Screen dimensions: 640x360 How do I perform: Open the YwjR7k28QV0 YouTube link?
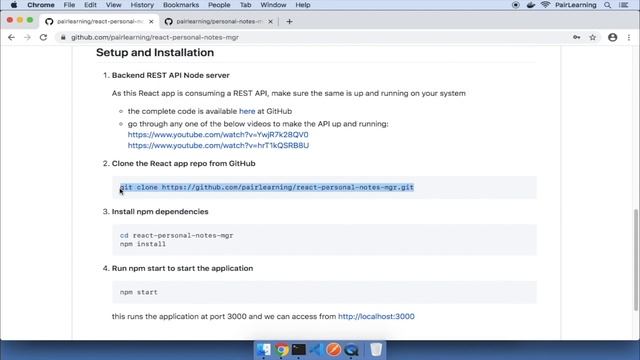218,134
